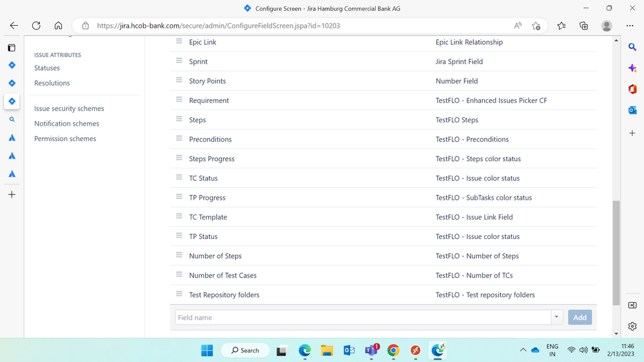Open the sidebar search magnifier tab
The width and height of the screenshot is (644, 362).
point(12,119)
